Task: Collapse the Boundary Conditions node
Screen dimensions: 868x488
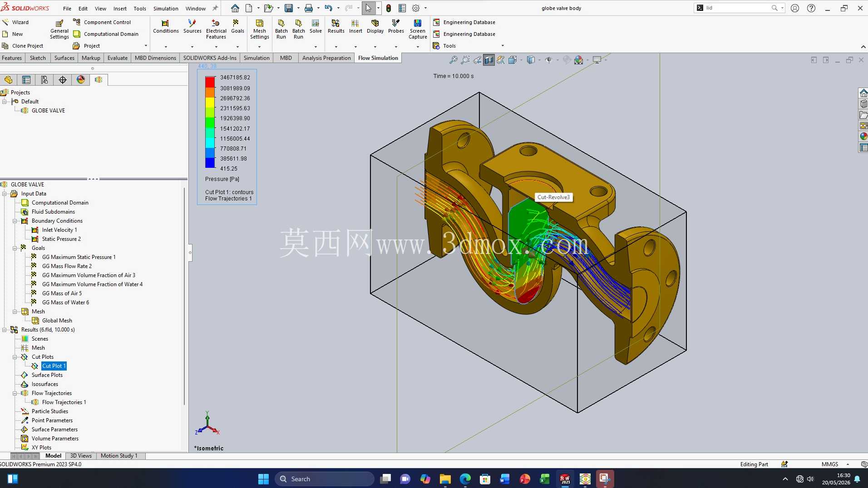Action: coord(15,221)
